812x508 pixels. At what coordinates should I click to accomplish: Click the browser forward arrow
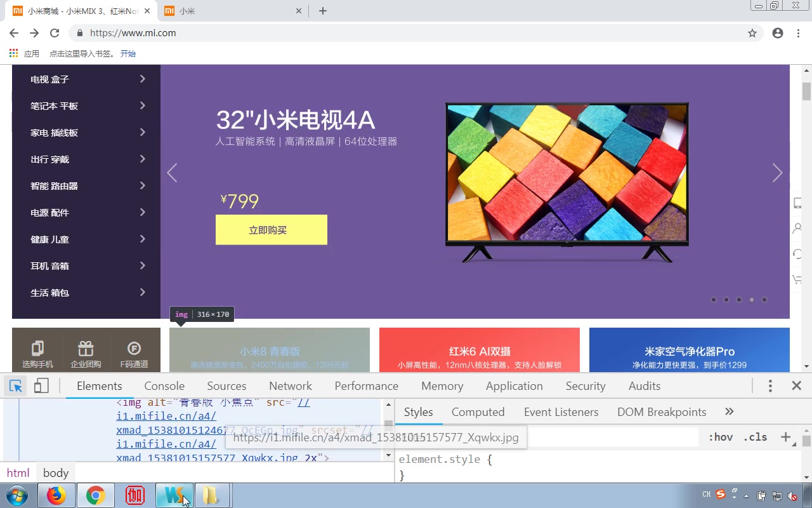34,33
